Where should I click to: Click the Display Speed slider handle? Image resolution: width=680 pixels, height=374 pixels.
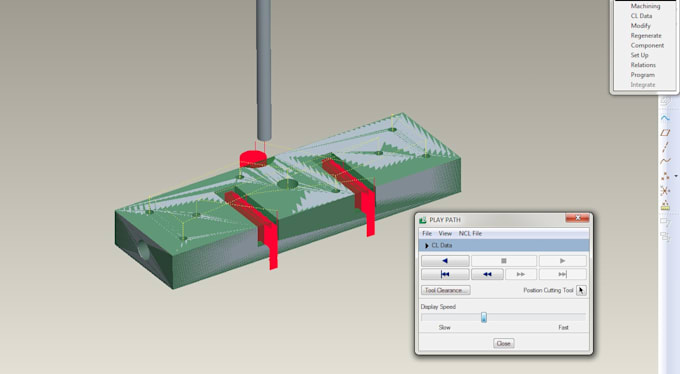[x=484, y=318]
